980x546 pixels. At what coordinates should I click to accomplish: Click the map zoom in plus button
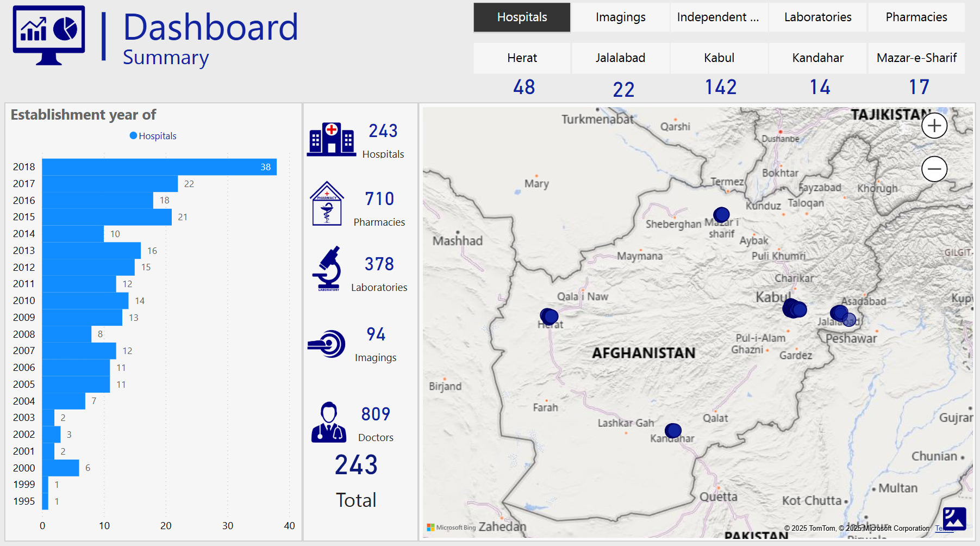click(934, 126)
